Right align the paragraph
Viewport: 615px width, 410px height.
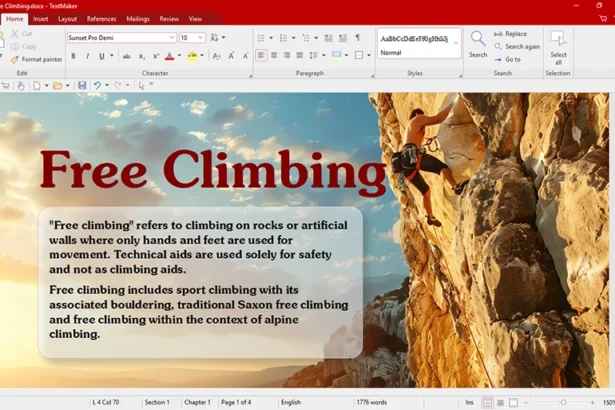(x=287, y=55)
